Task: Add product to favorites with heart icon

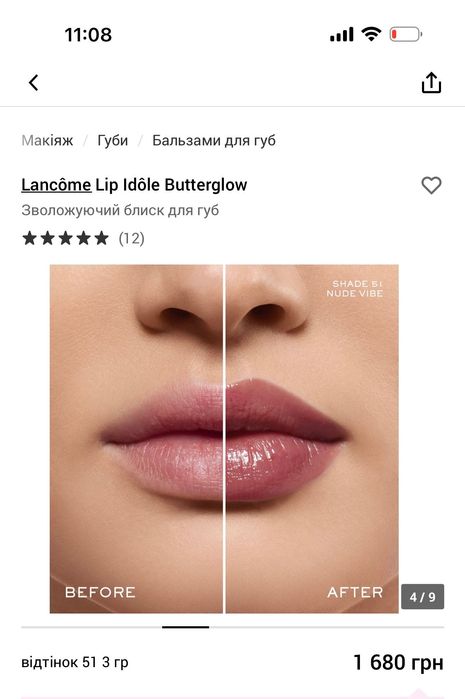Action: coord(431,185)
